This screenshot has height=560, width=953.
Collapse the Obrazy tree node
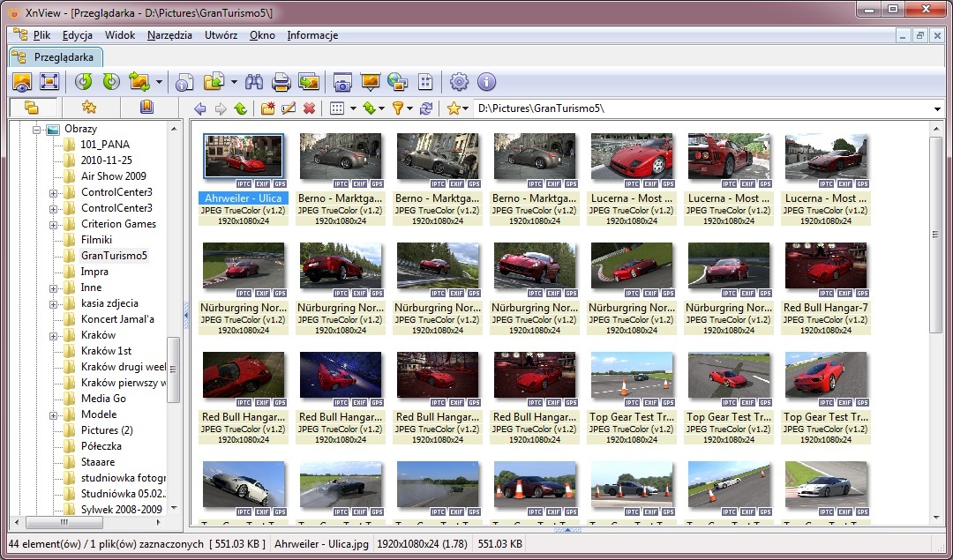point(37,130)
